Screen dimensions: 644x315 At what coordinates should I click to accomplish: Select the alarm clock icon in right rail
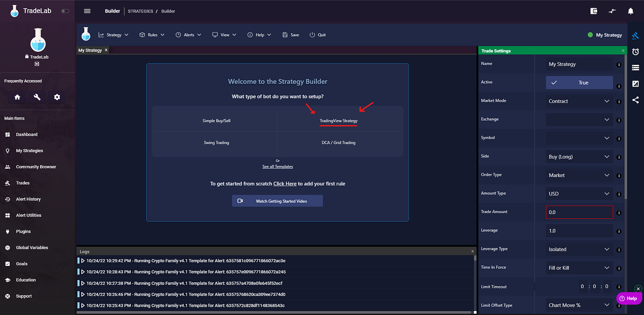coord(635,52)
